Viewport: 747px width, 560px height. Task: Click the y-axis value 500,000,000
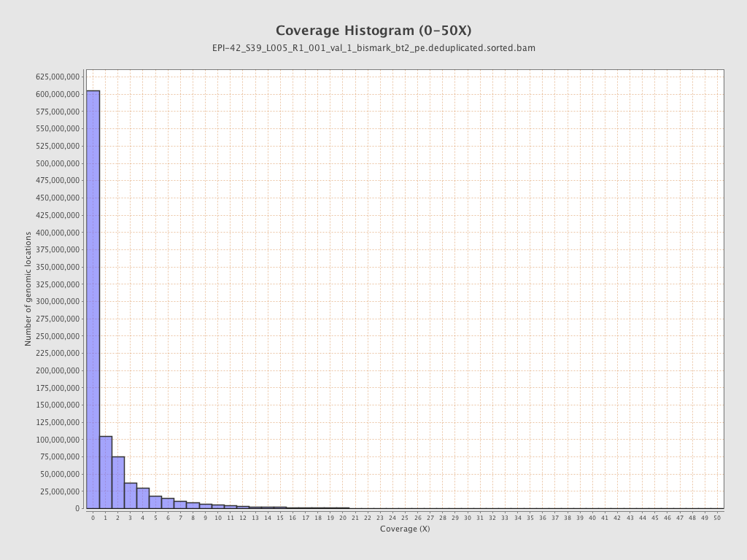[58, 163]
